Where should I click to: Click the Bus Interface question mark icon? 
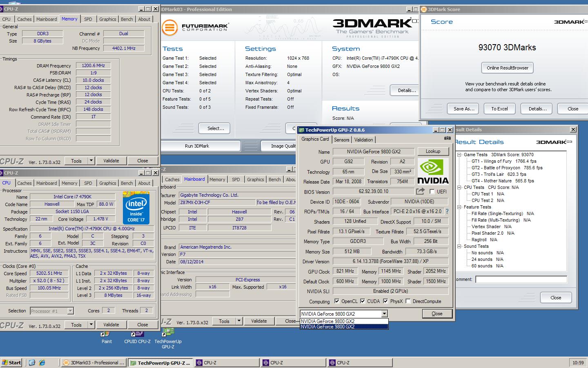point(447,211)
